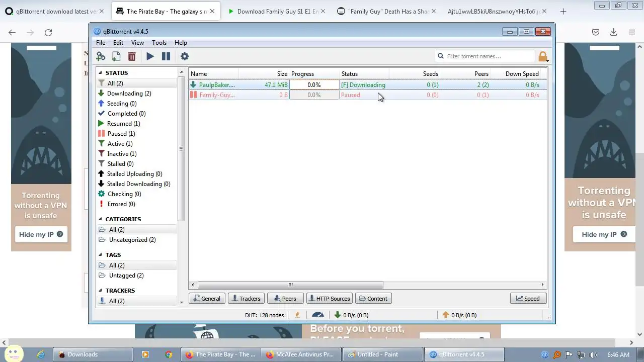Viewport: 644px width, 362px height.
Task: Filter by Downloading (2) status
Action: coord(129,93)
